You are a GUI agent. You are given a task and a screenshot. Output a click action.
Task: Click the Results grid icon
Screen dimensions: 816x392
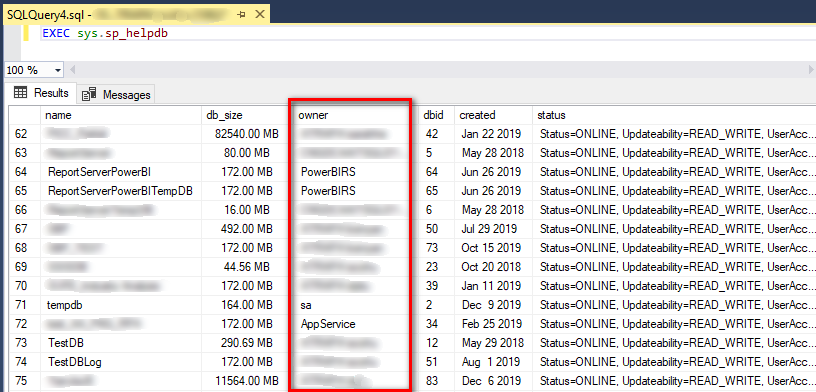(x=20, y=93)
